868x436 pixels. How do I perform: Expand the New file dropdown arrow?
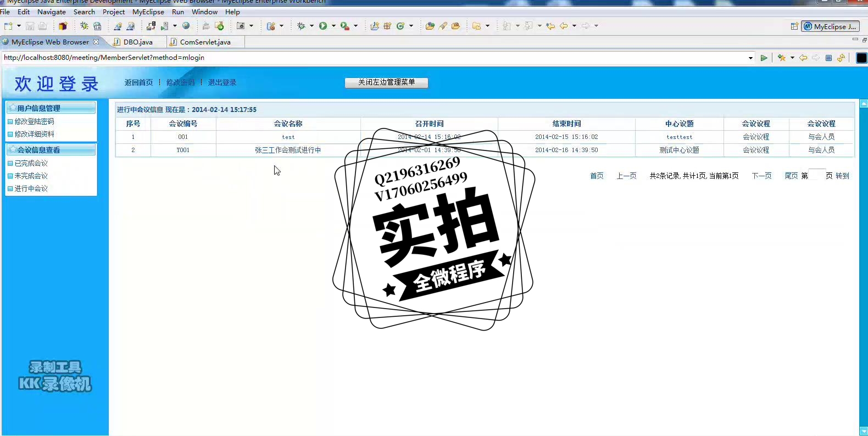coord(19,26)
